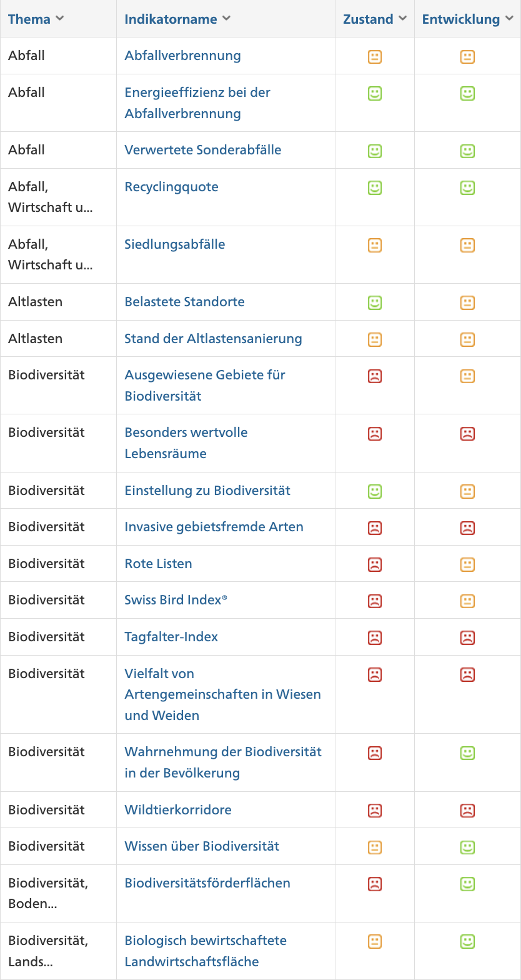
Task: Click green Entwicklung smiley for Wahrnehmung der Biodiversität
Action: click(x=467, y=753)
